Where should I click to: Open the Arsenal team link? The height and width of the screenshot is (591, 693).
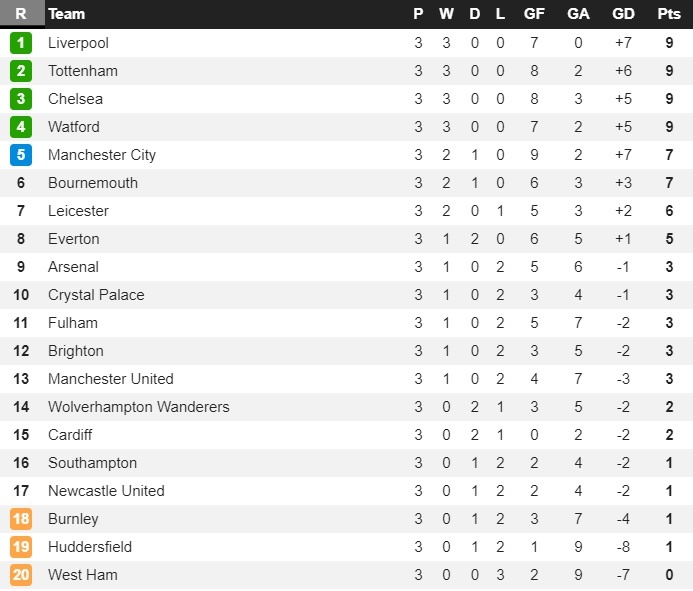73,267
